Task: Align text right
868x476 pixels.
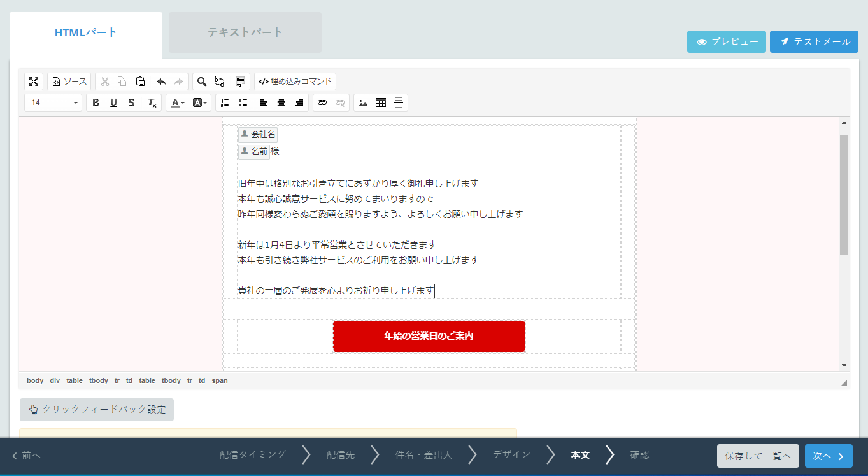Action: point(299,103)
